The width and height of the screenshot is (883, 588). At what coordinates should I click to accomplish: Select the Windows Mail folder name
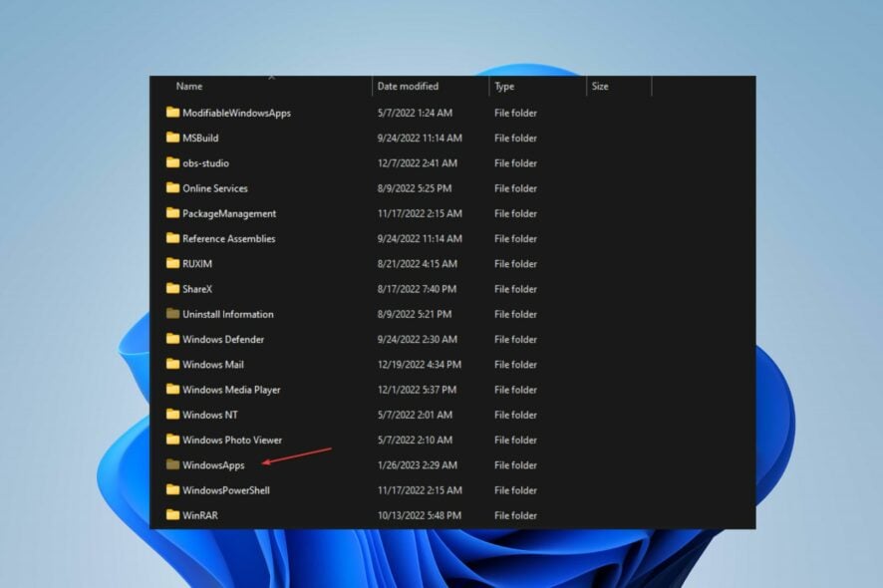coord(213,365)
